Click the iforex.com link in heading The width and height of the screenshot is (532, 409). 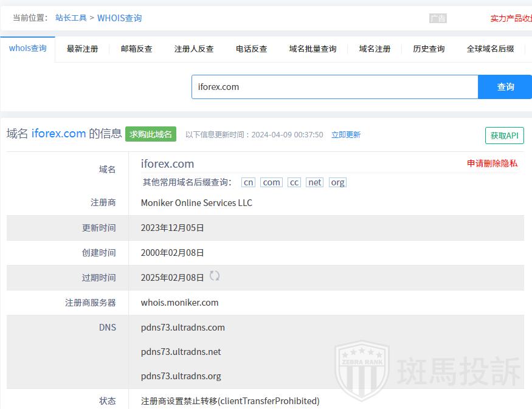click(x=58, y=134)
